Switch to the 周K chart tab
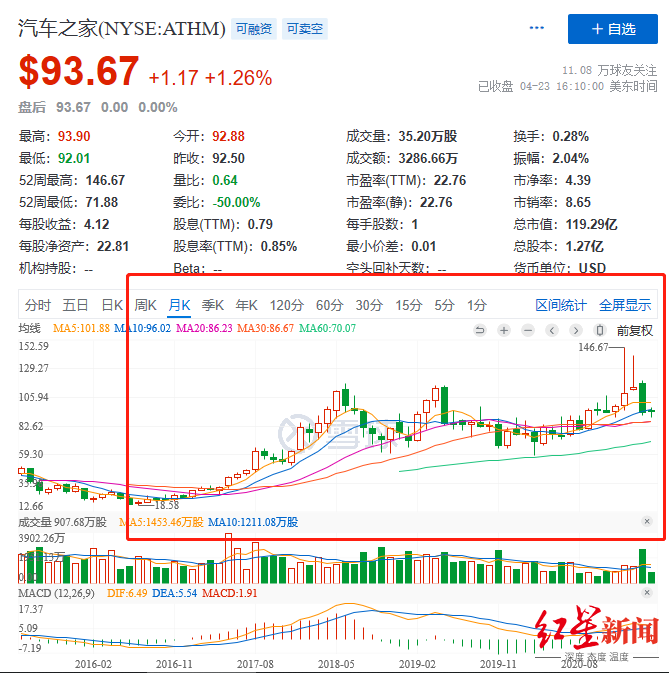Image resolution: width=669 pixels, height=673 pixels. point(145,305)
